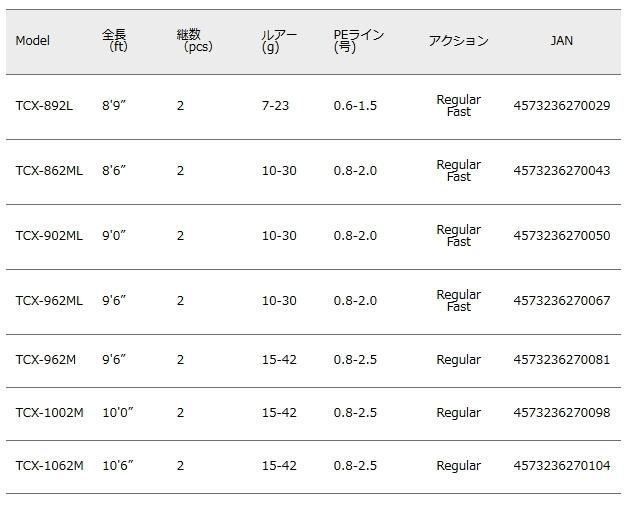Click the Model column header
629x505 pixels.
pos(33,41)
